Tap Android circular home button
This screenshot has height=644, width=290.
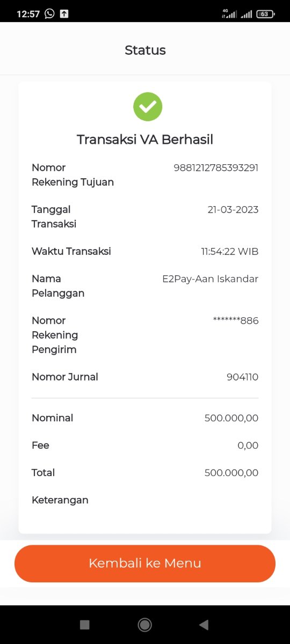[x=144, y=624]
